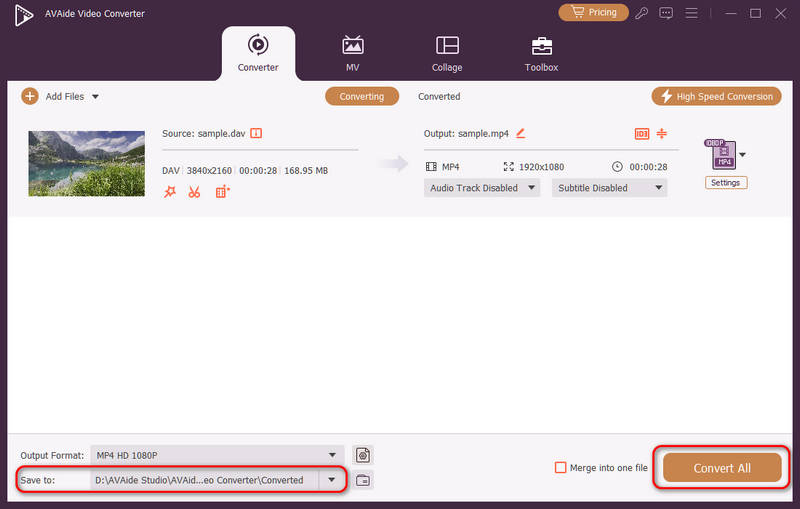Show the Converted list
800x509 pixels.
439,96
